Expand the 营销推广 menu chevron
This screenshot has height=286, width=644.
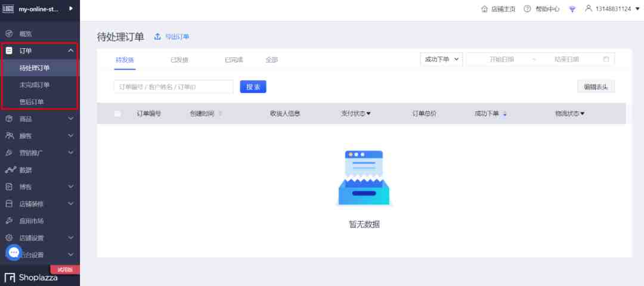pyautogui.click(x=70, y=153)
